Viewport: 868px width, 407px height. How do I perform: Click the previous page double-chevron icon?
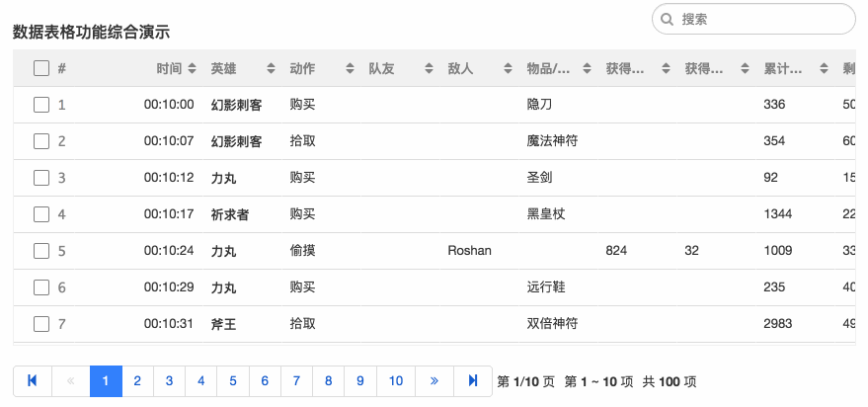click(x=70, y=380)
